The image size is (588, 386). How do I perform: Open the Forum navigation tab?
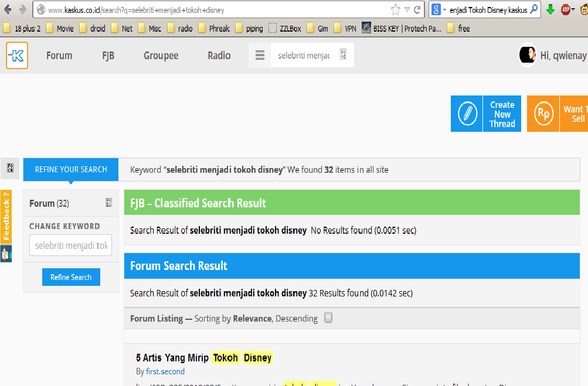pos(59,56)
